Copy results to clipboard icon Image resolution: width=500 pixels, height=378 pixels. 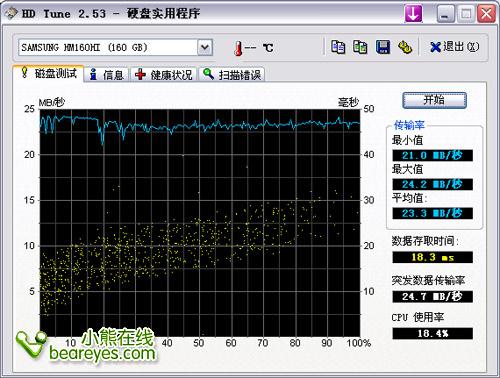coord(338,47)
